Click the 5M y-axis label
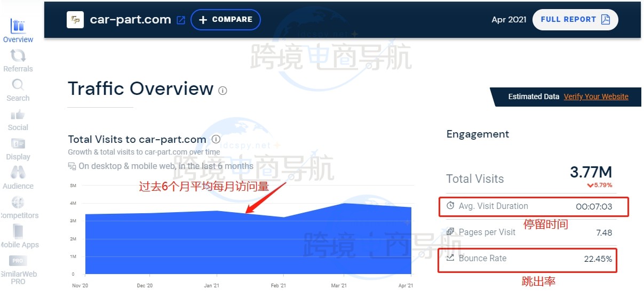Image resolution: width=644 pixels, height=298 pixels. click(73, 186)
